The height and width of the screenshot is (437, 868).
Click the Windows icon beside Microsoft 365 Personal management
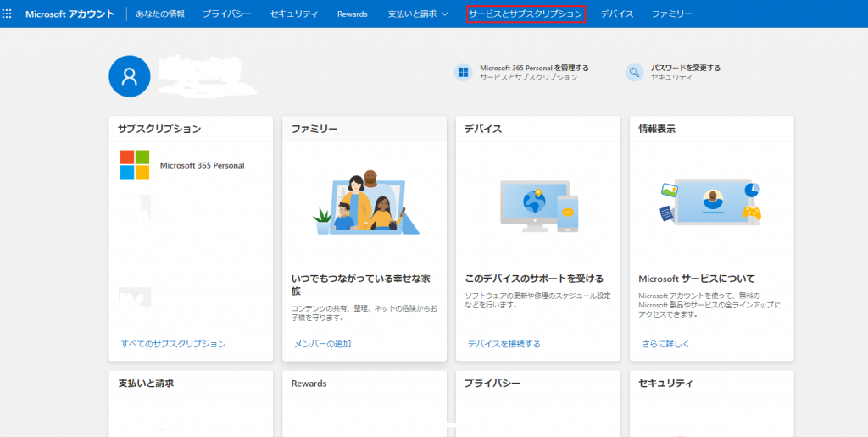(464, 73)
